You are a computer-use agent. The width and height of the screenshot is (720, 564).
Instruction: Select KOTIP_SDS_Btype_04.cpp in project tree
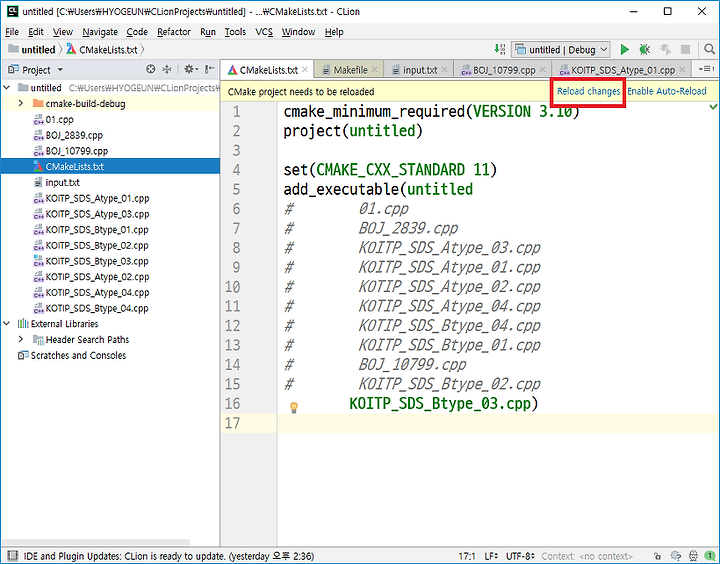tap(97, 308)
